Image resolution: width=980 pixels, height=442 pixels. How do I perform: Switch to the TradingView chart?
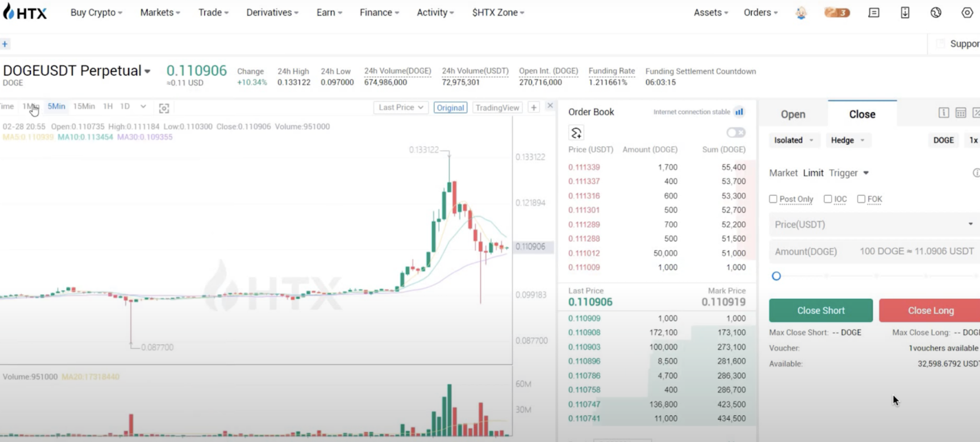click(x=497, y=108)
